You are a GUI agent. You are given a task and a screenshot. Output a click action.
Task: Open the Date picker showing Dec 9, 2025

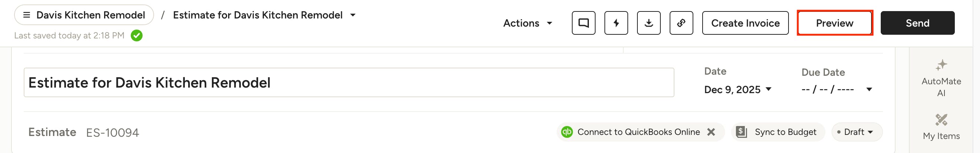click(737, 89)
